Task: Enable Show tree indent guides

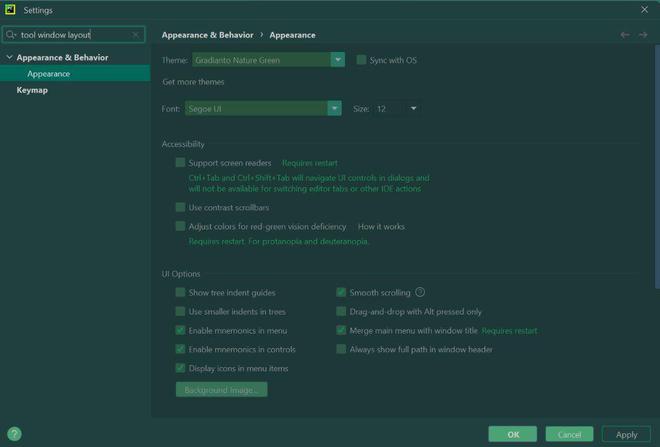Action: tap(180, 292)
